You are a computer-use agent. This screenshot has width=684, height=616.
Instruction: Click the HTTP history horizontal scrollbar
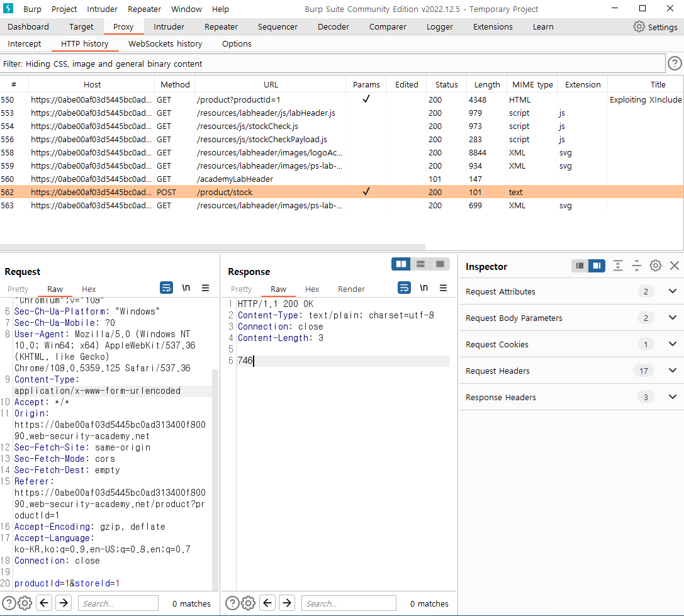pos(213,247)
